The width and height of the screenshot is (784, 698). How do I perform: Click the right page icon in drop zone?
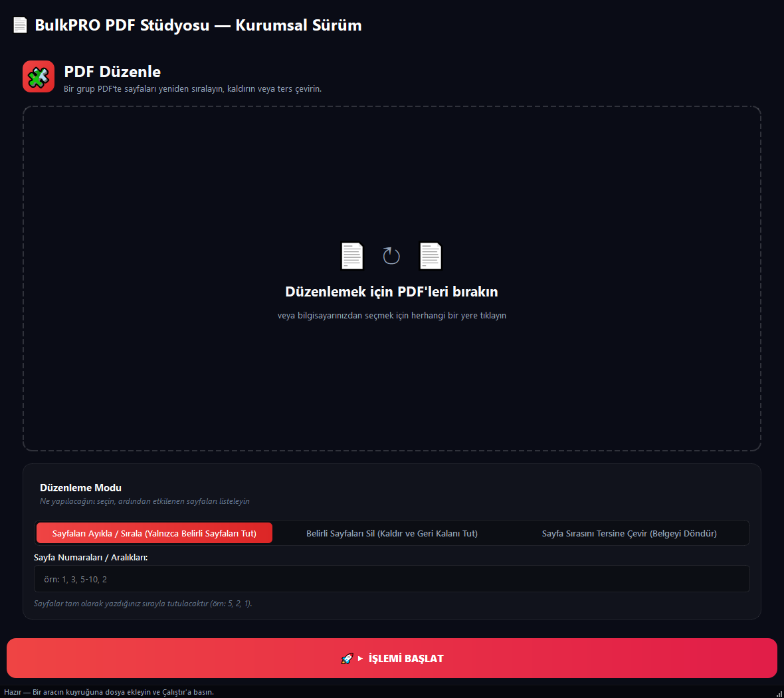(x=431, y=256)
